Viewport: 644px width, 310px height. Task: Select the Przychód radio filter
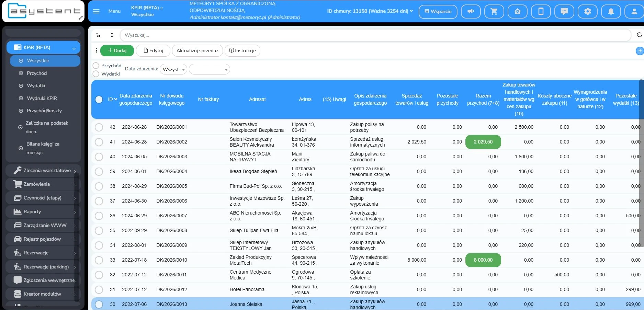point(96,65)
